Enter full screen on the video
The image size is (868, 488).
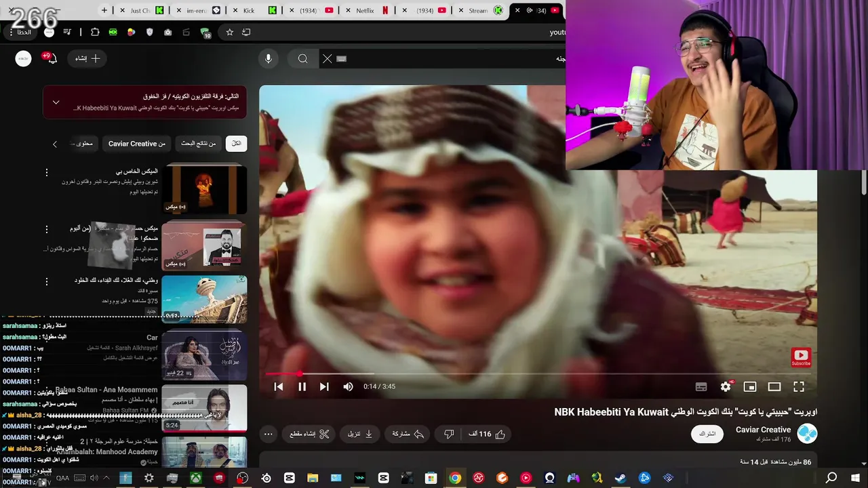click(799, 386)
